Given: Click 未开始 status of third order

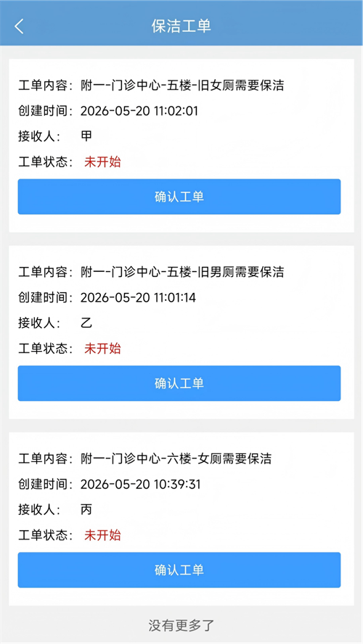Looking at the screenshot, I should coord(103,534).
